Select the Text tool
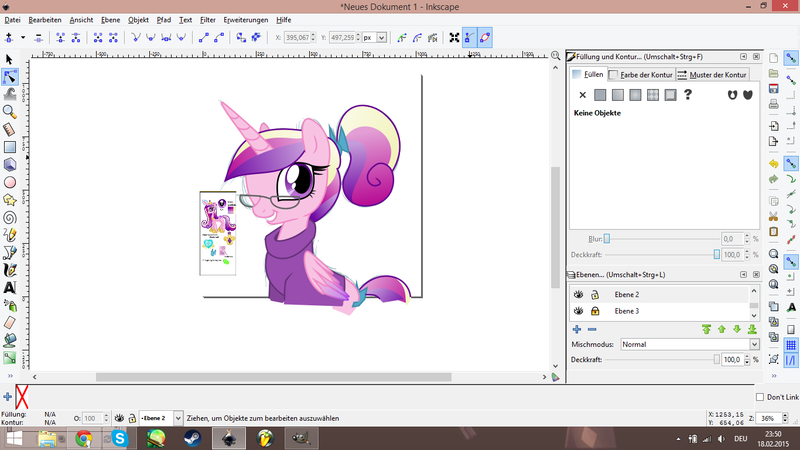The image size is (800, 450). 10,288
